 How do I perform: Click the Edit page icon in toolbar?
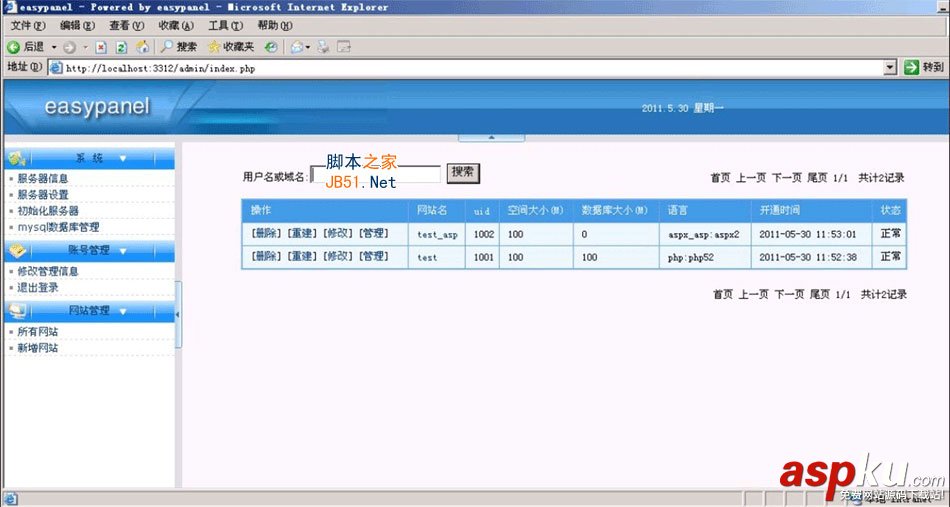pos(344,47)
